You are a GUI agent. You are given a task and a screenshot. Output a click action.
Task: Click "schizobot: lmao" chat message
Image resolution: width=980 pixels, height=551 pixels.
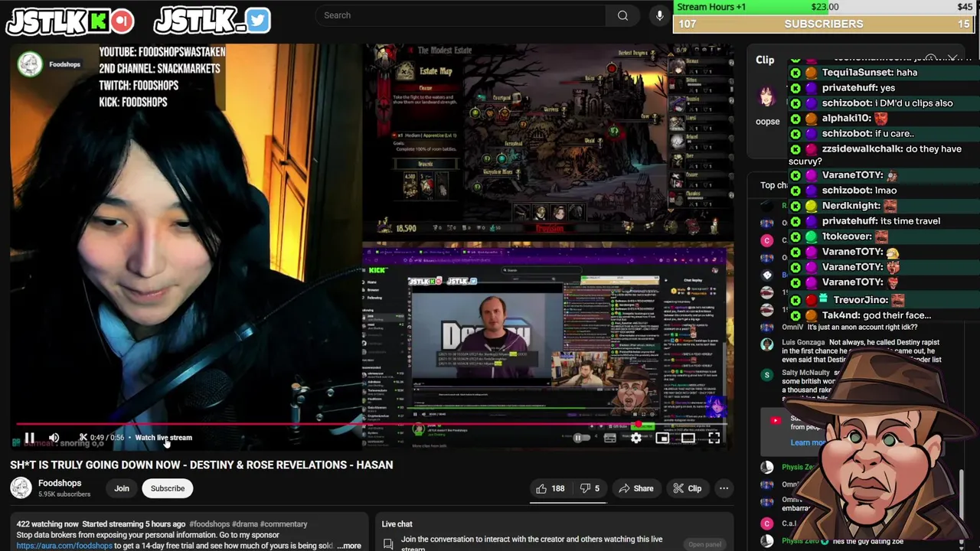tap(859, 191)
